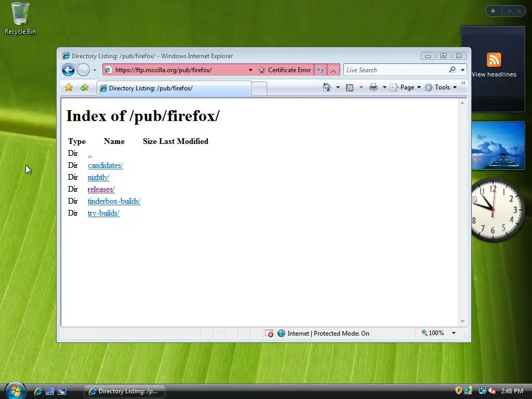The width and height of the screenshot is (532, 399).
Task: Open the candidates/ directory link
Action: pyautogui.click(x=105, y=165)
